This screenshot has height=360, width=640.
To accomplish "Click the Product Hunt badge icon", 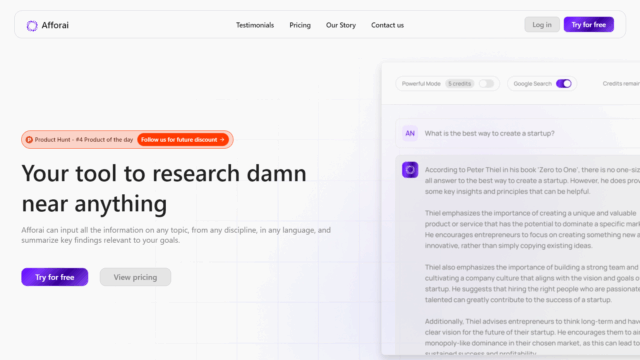I will pyautogui.click(x=29, y=140).
